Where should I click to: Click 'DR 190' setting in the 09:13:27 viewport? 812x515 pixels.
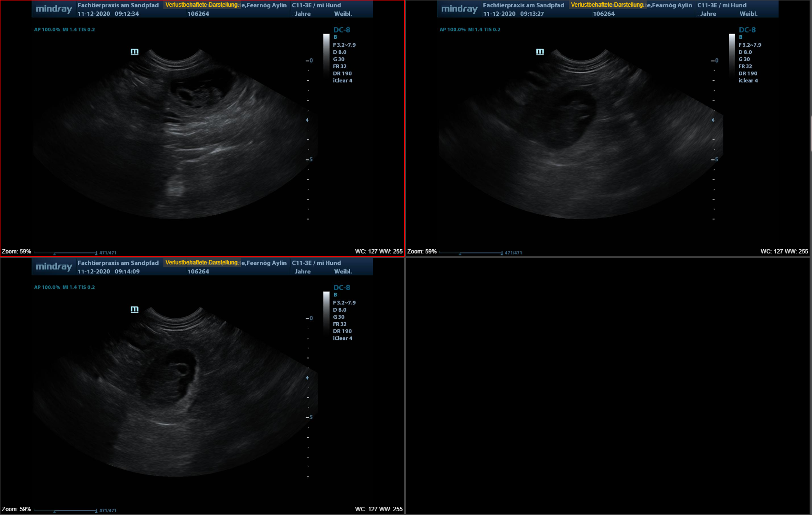(x=748, y=74)
